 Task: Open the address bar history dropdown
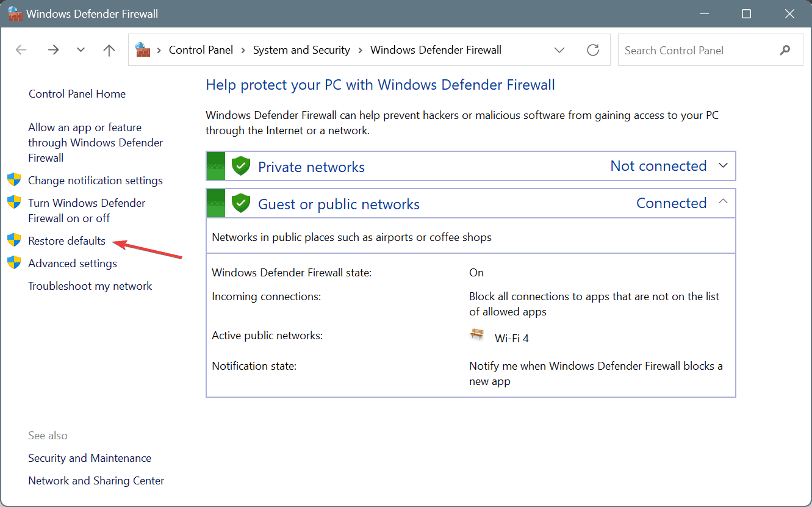coord(559,50)
